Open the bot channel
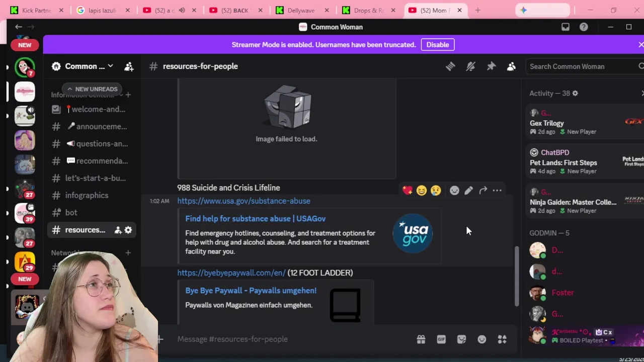 coord(91,213)
